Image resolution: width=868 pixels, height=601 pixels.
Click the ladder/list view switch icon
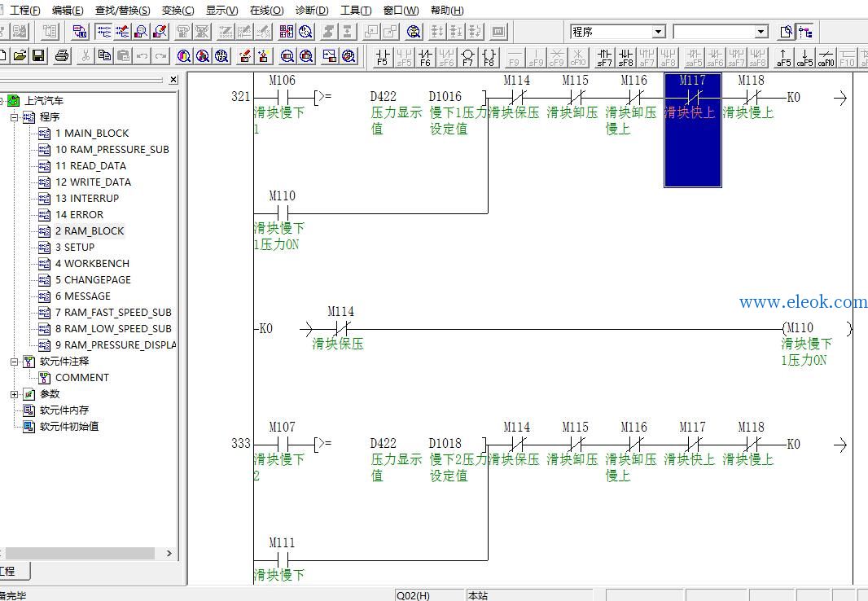point(80,31)
